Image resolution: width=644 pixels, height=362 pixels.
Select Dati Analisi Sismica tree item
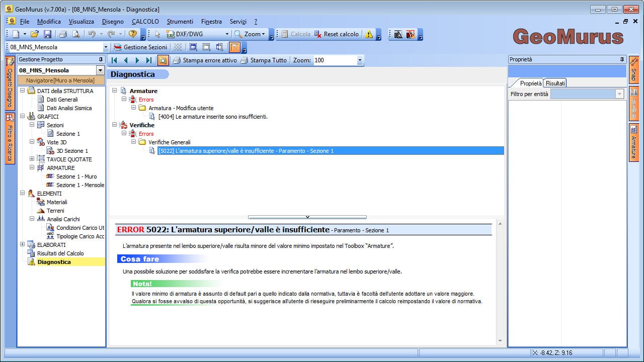[69, 108]
